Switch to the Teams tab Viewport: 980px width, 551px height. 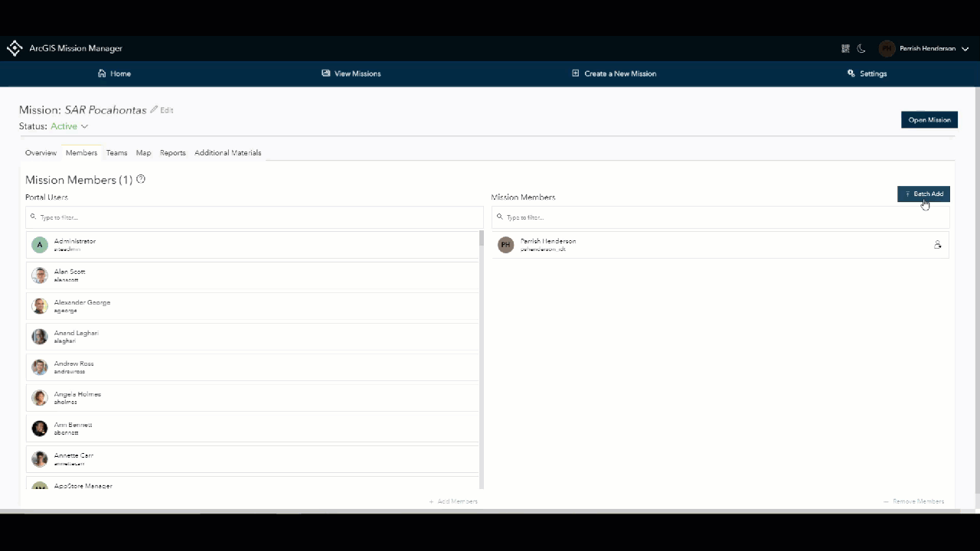coord(116,152)
